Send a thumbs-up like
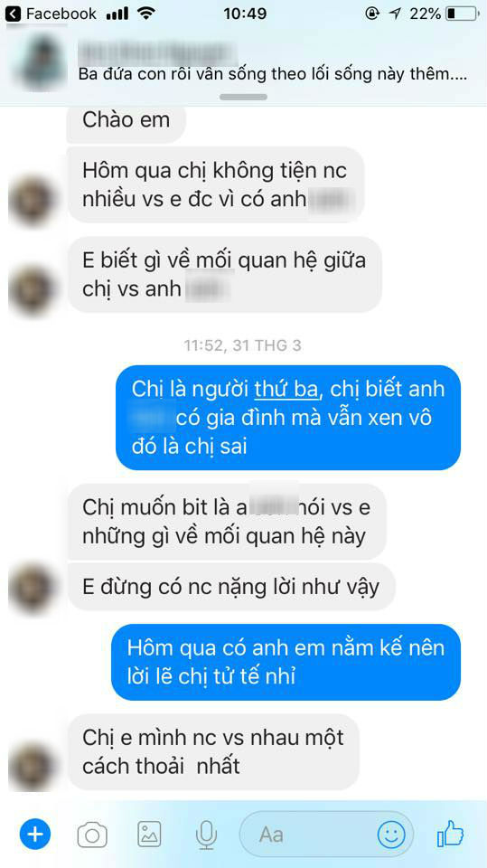The height and width of the screenshot is (868, 487). pos(450,833)
